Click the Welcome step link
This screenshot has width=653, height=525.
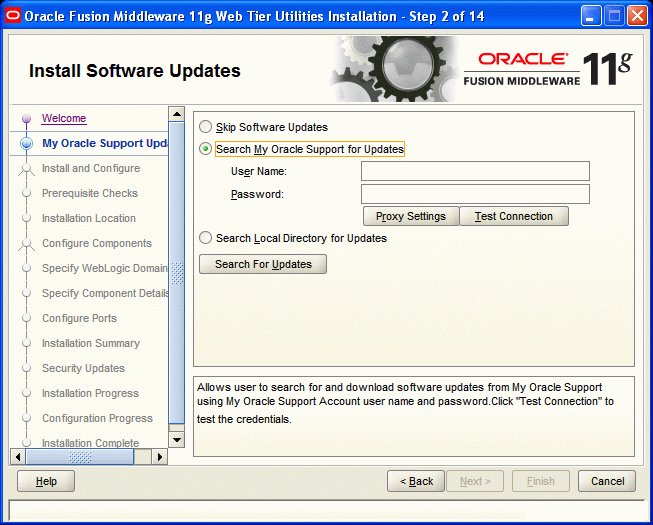(64, 118)
